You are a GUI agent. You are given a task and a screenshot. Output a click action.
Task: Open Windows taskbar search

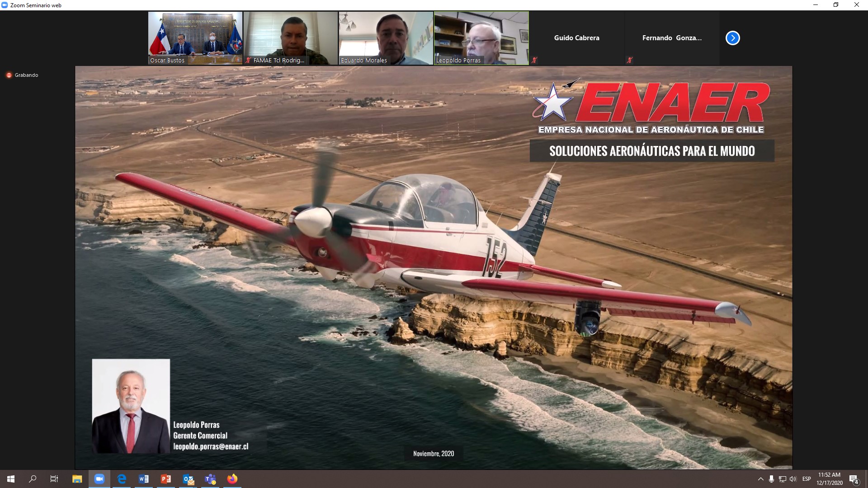(x=33, y=479)
